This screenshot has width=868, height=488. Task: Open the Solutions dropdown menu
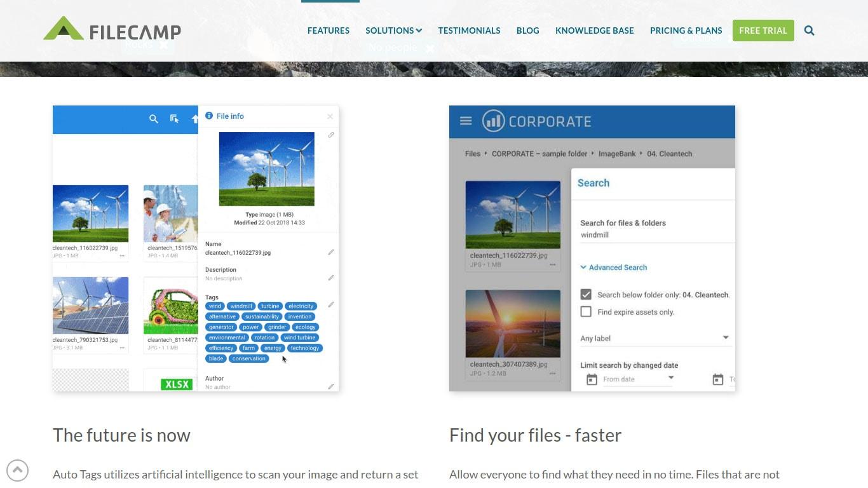(393, 30)
